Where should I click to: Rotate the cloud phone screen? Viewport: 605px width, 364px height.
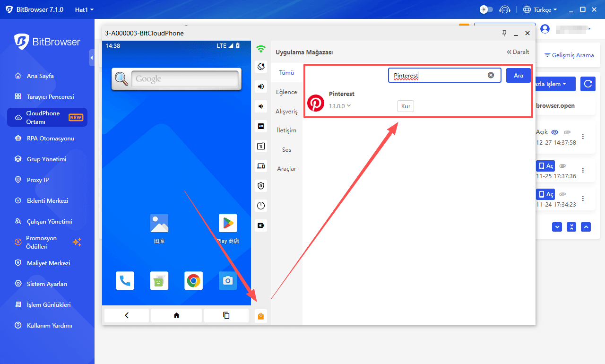pyautogui.click(x=260, y=66)
